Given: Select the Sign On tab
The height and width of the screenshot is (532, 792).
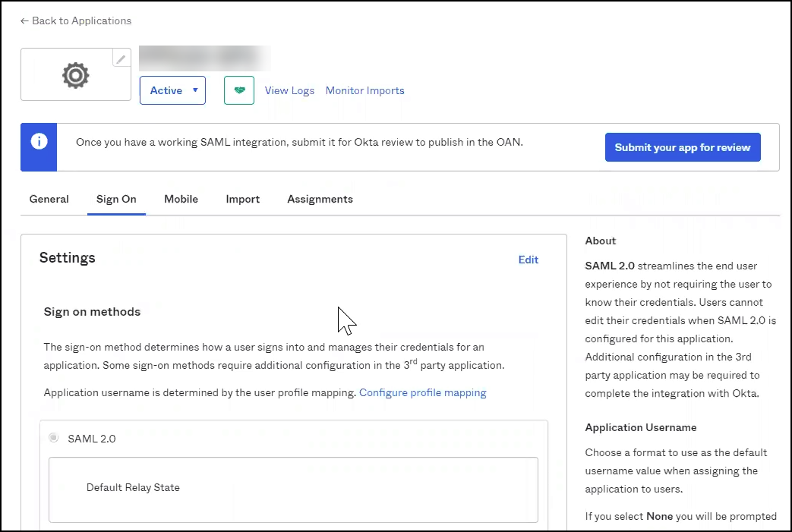Looking at the screenshot, I should coord(116,199).
